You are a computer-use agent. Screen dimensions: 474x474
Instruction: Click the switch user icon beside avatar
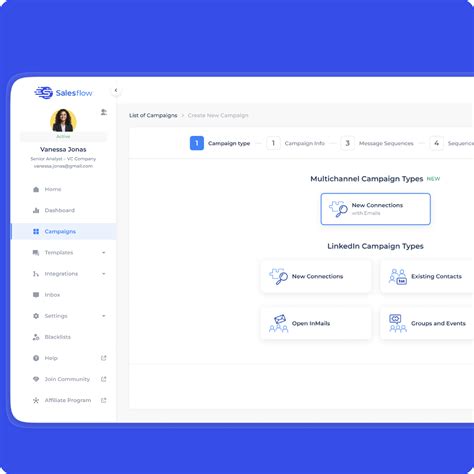coord(104,112)
